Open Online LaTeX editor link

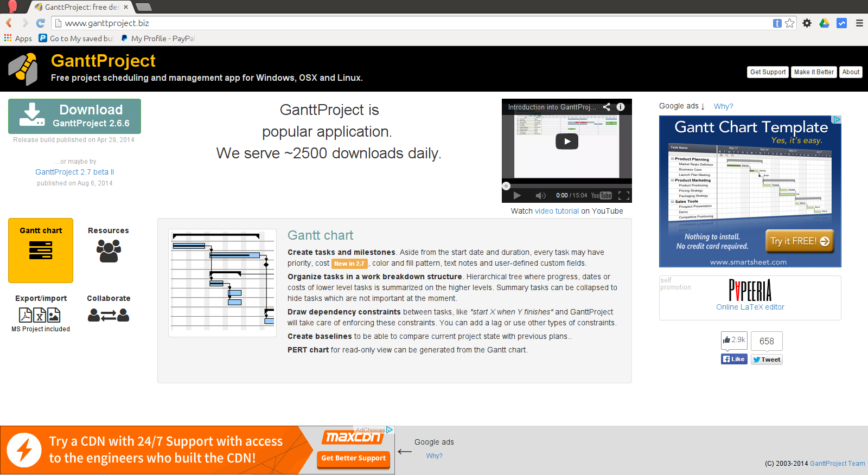[x=750, y=307]
